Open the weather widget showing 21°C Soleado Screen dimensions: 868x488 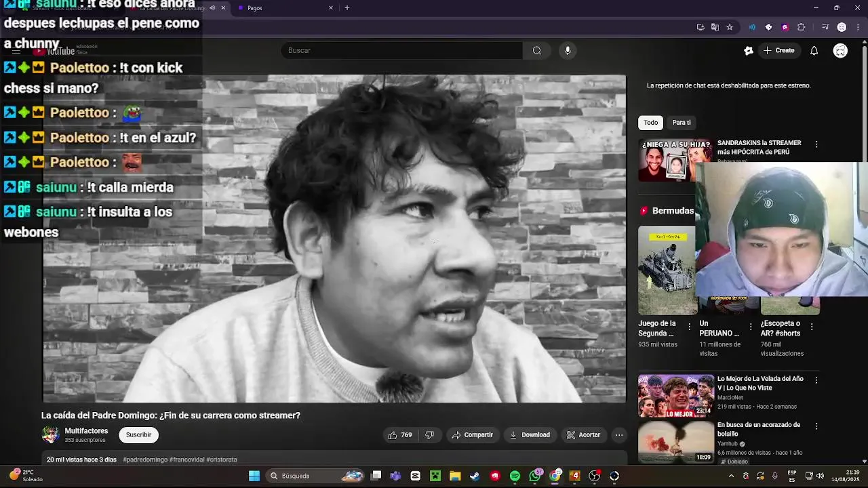click(x=25, y=476)
